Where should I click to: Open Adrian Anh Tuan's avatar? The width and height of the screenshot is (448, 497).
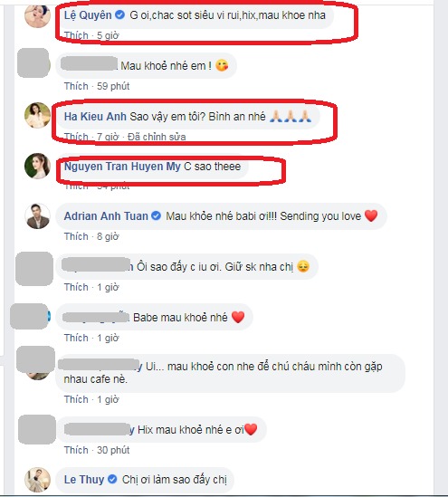[37, 216]
